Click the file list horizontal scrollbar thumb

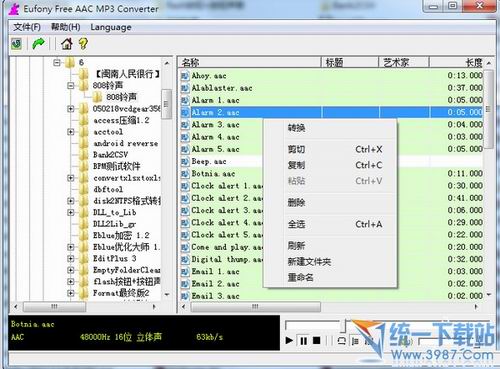(256, 307)
